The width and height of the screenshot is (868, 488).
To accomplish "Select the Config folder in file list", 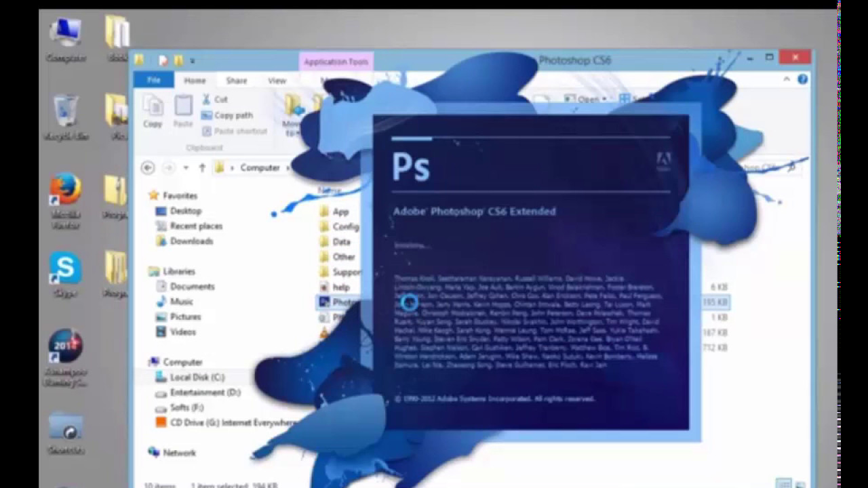I will pyautogui.click(x=339, y=226).
